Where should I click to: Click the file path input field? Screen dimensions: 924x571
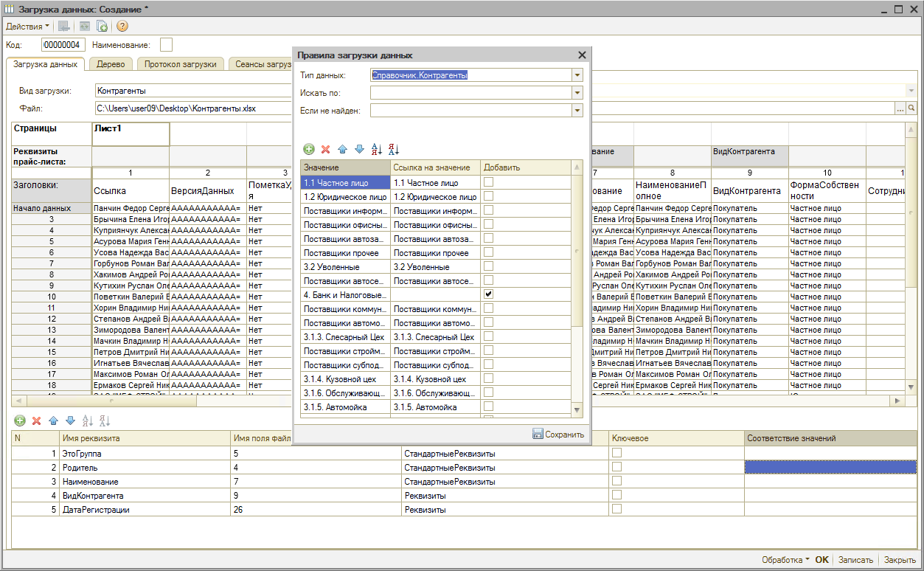point(192,108)
